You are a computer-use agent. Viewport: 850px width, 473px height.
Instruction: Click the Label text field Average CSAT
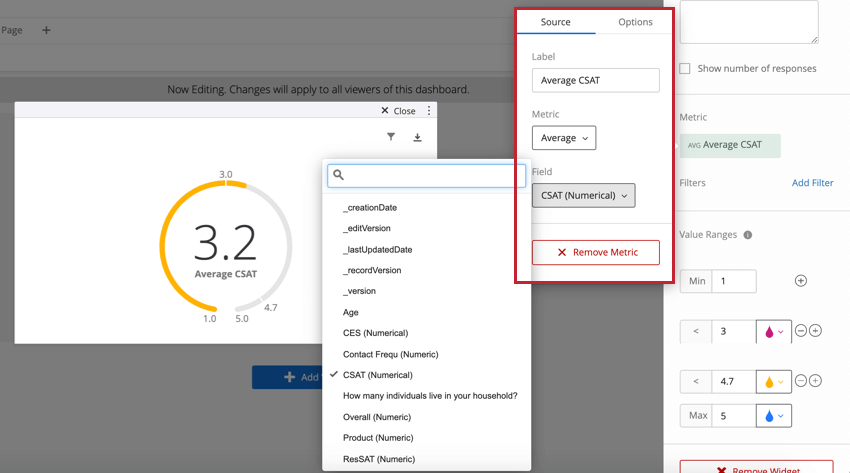click(595, 80)
